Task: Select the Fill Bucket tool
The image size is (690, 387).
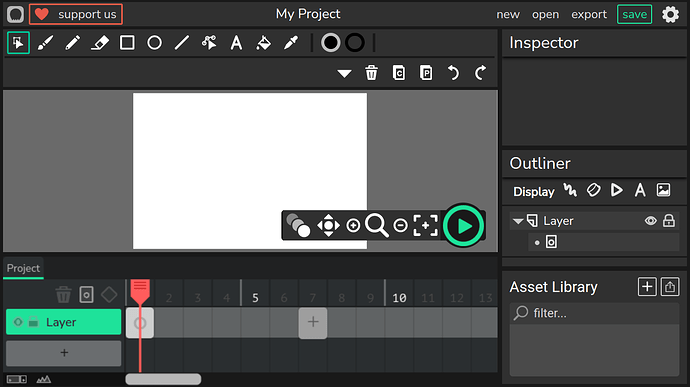Action: click(264, 43)
